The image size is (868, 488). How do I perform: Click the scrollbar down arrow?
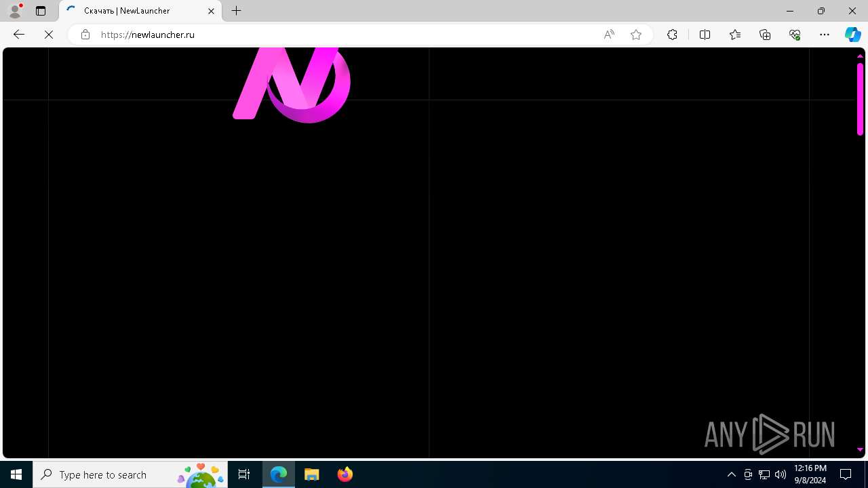[x=860, y=449]
